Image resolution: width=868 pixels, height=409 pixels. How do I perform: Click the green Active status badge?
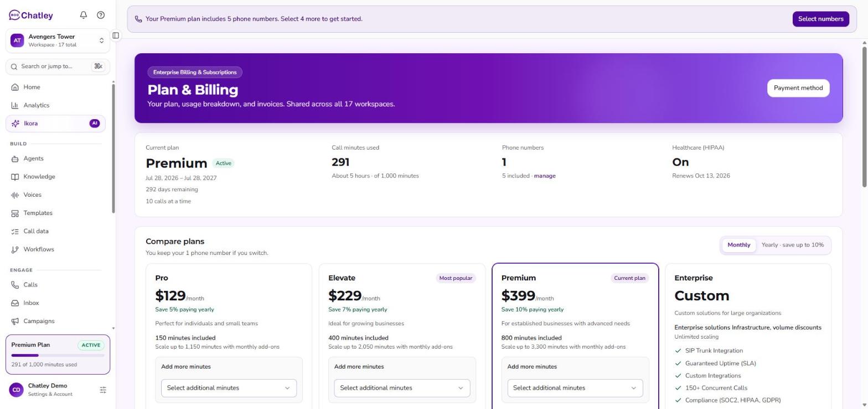point(224,163)
